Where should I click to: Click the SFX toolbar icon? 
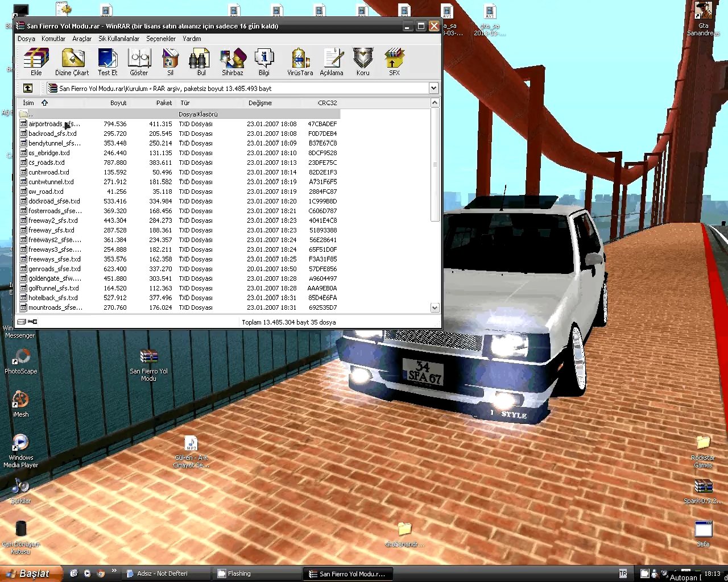click(x=394, y=62)
